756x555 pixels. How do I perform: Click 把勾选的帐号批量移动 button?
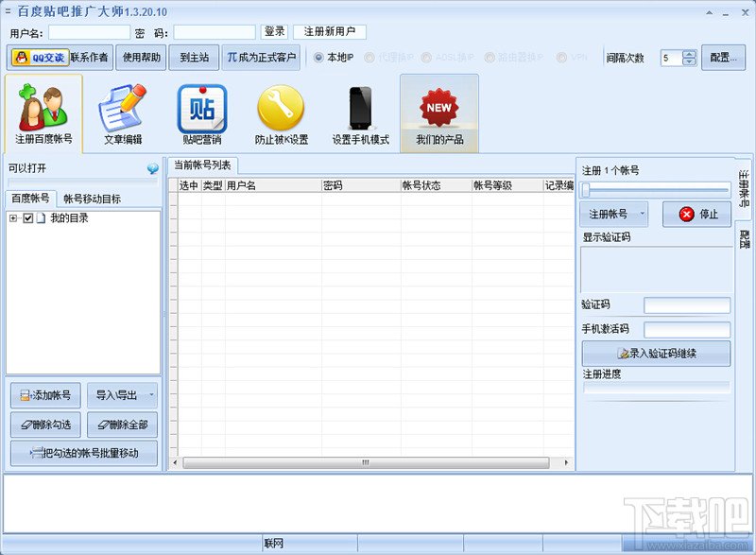coord(84,453)
